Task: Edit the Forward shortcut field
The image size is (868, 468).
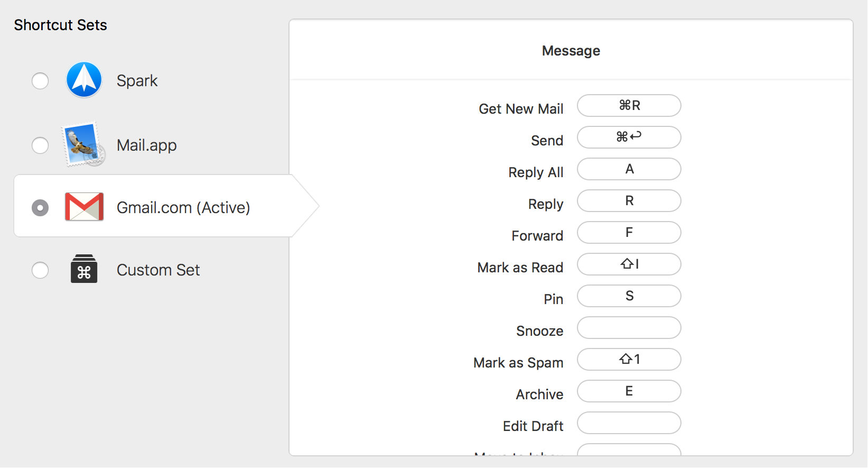Action: coord(629,233)
